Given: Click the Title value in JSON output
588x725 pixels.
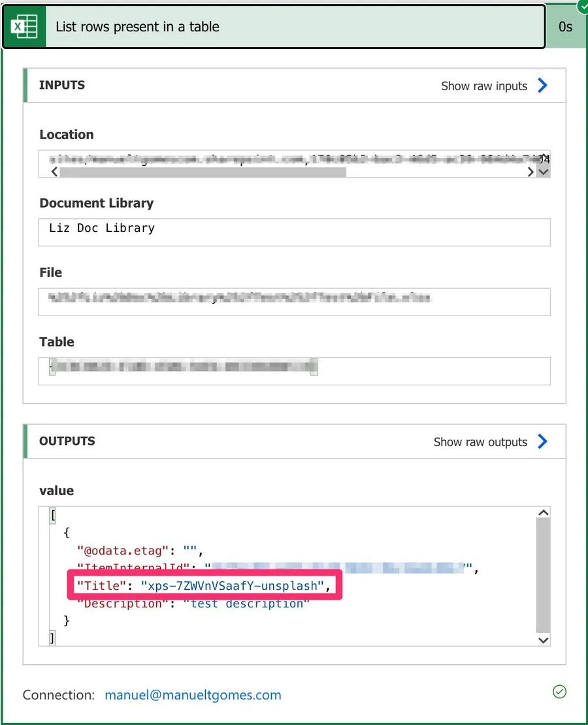Looking at the screenshot, I should pos(233,586).
